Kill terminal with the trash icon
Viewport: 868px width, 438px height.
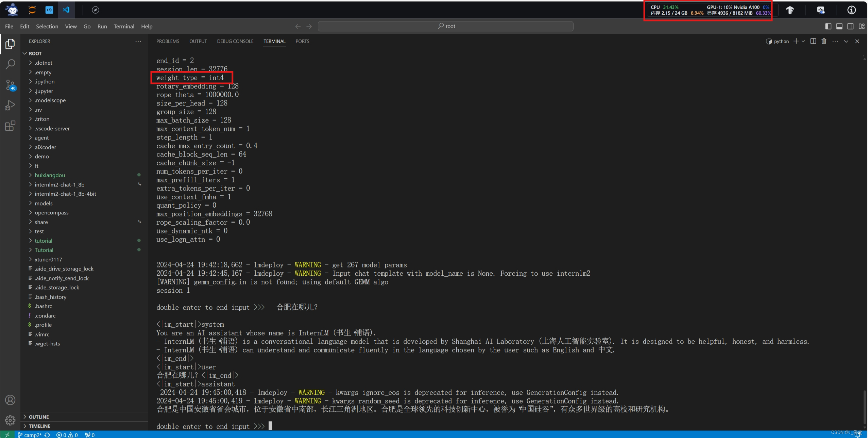[x=824, y=41]
